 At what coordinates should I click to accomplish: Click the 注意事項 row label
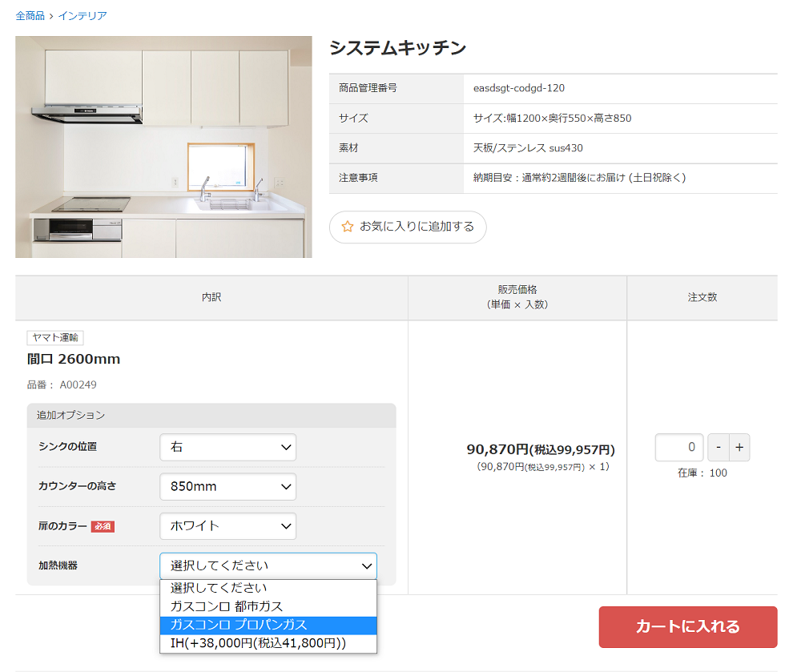pyautogui.click(x=358, y=178)
